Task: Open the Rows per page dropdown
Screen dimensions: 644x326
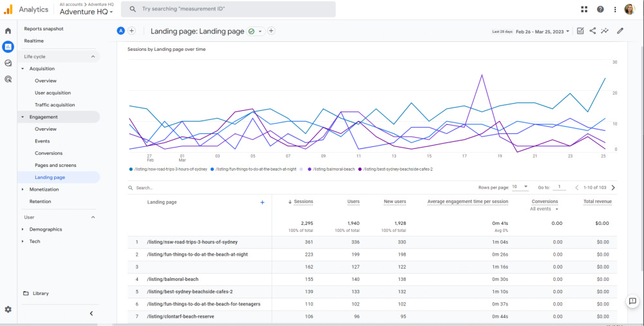Action: tap(520, 187)
